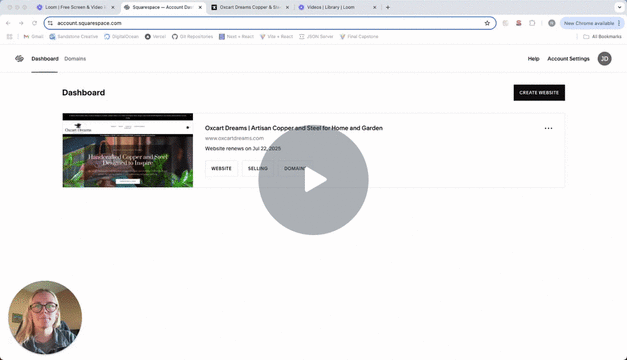
Task: Open Account Settings
Action: (x=568, y=59)
